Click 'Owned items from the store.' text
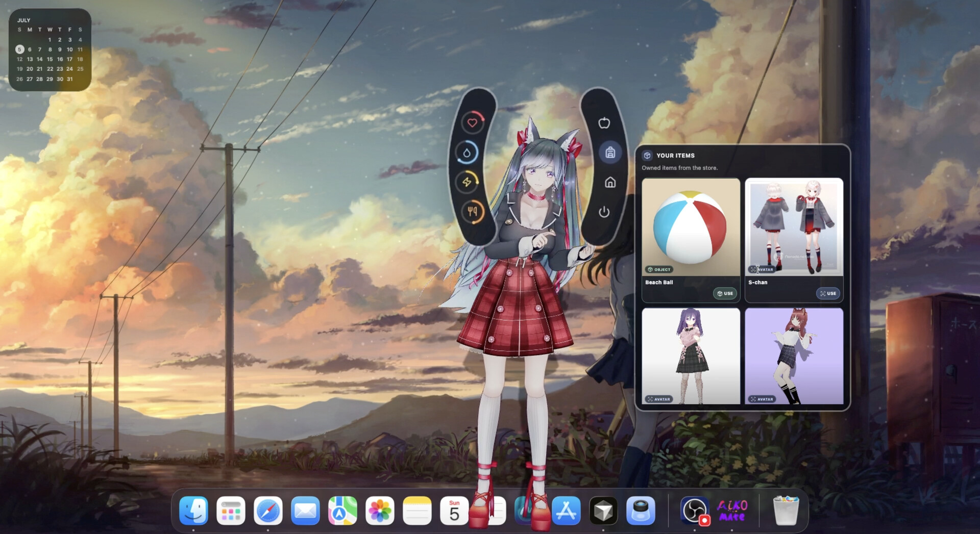Image resolution: width=980 pixels, height=534 pixels. coord(679,168)
